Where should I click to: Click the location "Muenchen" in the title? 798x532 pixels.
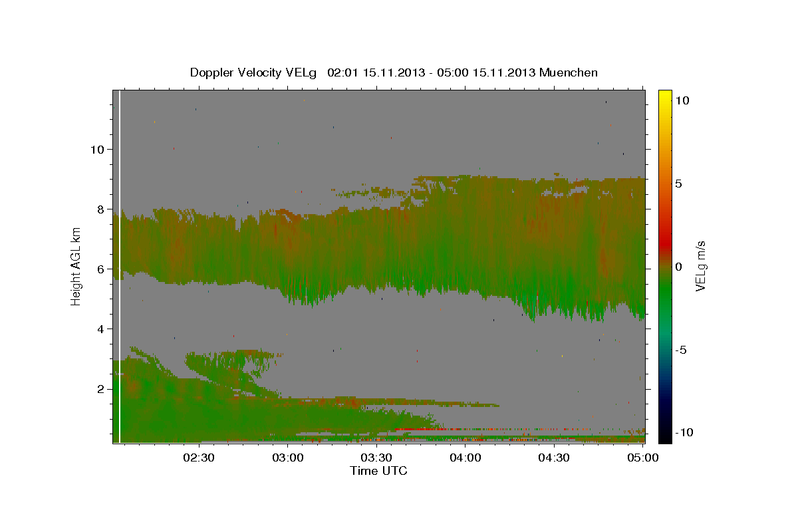pos(569,72)
